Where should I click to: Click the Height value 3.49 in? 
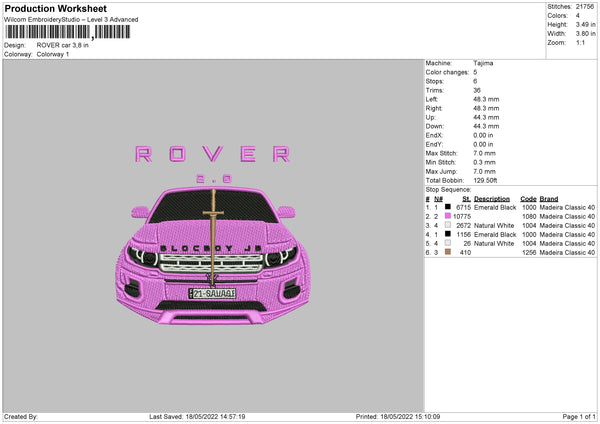point(586,24)
